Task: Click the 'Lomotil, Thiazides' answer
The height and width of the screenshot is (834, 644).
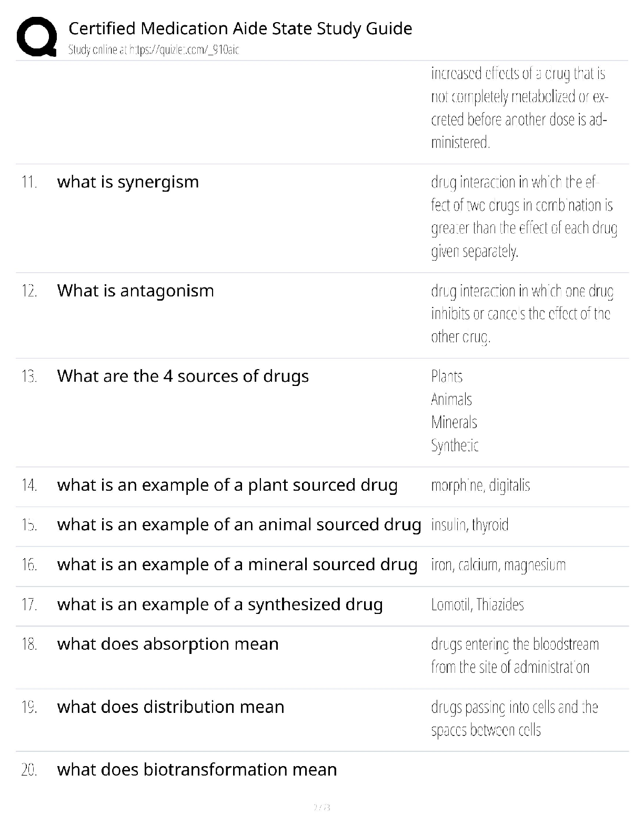Action: 477,604
